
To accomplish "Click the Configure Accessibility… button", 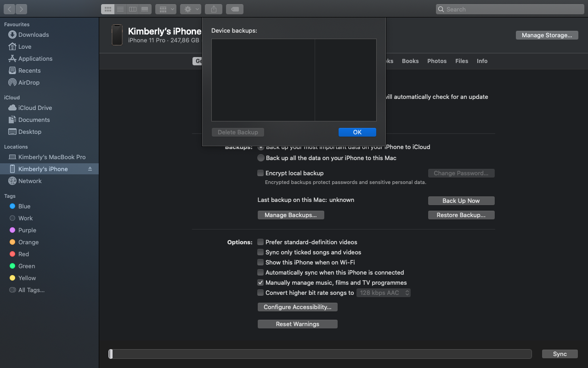I will tap(298, 307).
